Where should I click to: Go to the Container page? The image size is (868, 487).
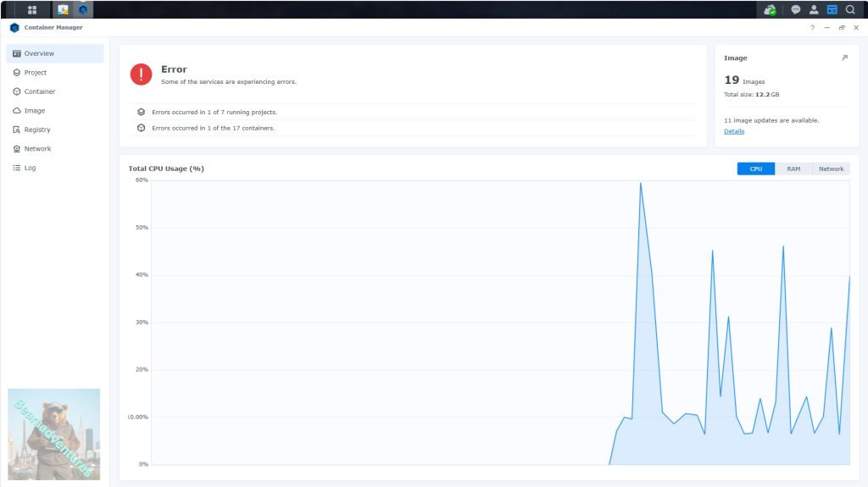pyautogui.click(x=39, y=91)
